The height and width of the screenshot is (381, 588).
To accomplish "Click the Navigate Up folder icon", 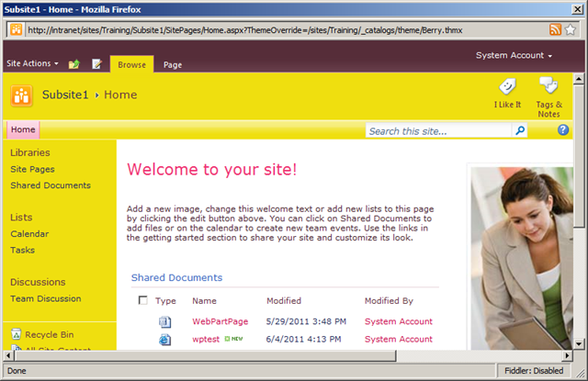I will 74,64.
